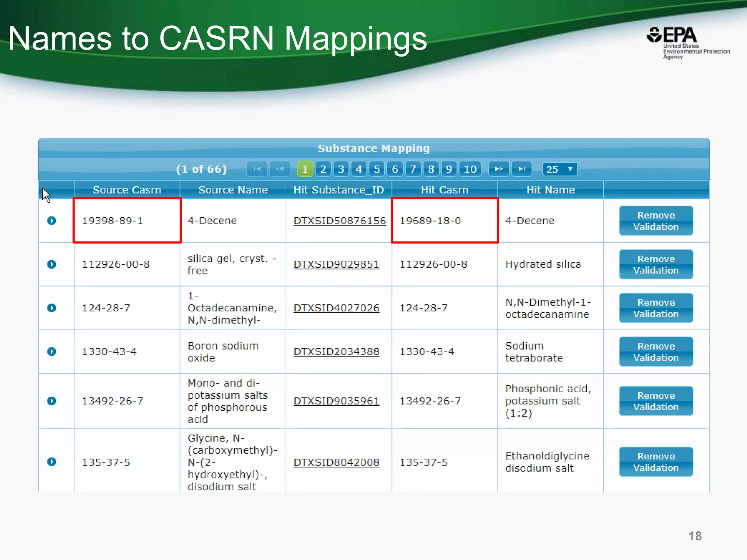Click the Source Casrn column header
The width and height of the screenshot is (747, 560).
pyautogui.click(x=127, y=190)
